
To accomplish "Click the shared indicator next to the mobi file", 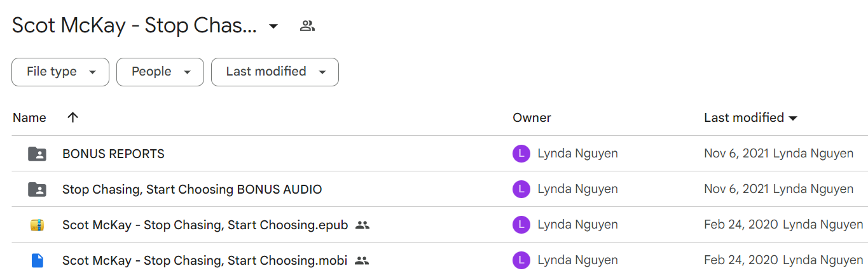I will (x=361, y=260).
